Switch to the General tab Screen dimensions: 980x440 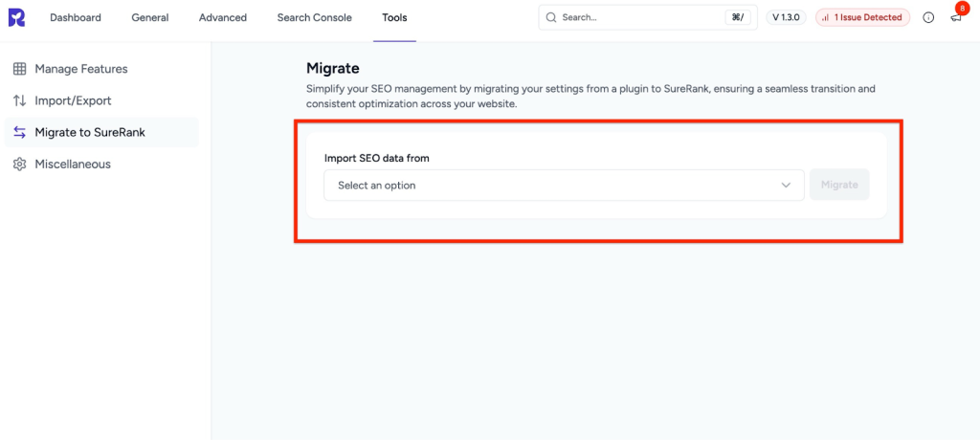pos(150,17)
